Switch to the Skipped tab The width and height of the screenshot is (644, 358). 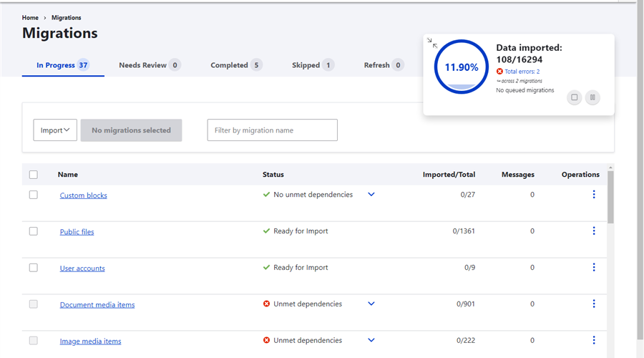pos(313,65)
